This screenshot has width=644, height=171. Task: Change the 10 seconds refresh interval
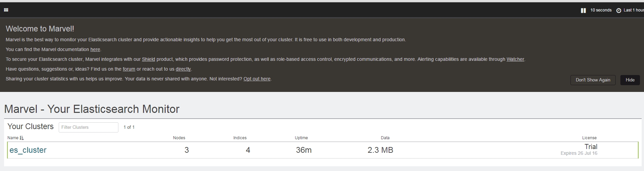pyautogui.click(x=601, y=10)
